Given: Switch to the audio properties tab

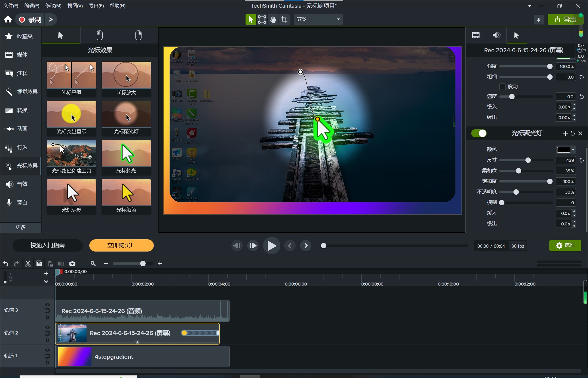Looking at the screenshot, I should [496, 35].
